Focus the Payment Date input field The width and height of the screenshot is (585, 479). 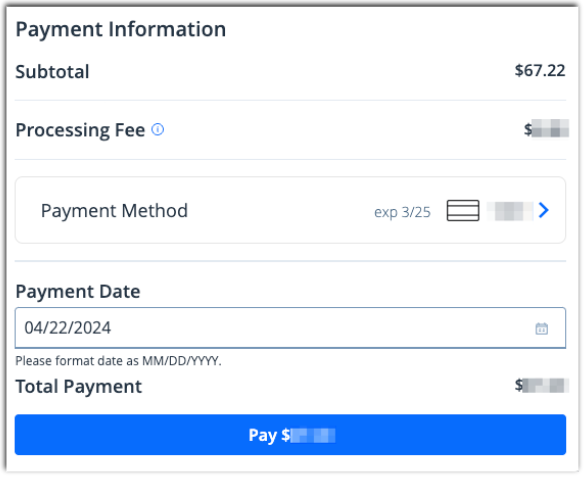pos(290,328)
